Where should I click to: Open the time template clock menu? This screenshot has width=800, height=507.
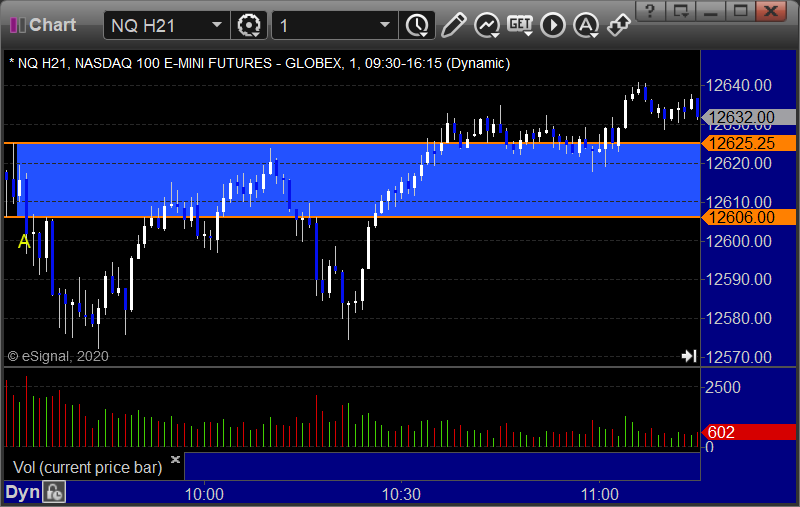(x=417, y=26)
